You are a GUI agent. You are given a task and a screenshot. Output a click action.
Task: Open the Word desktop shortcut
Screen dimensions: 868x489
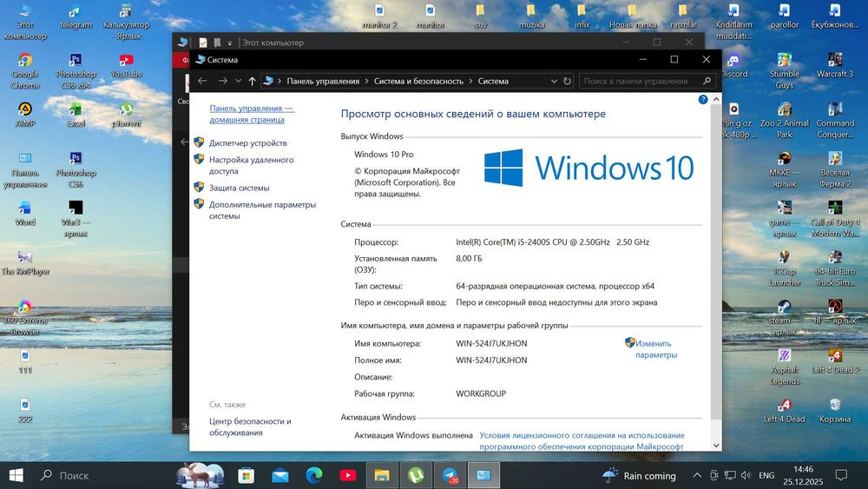point(25,214)
